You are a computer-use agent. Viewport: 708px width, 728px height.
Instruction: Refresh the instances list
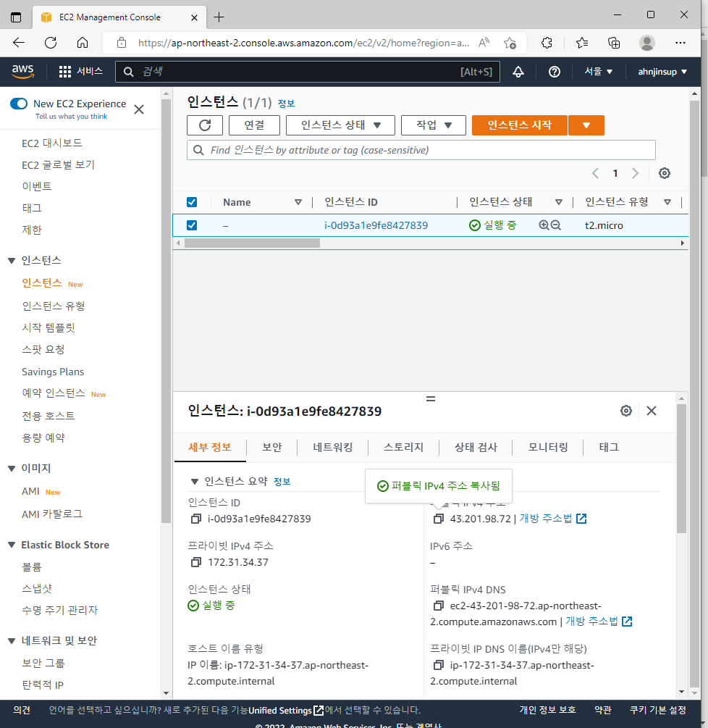[x=205, y=125]
